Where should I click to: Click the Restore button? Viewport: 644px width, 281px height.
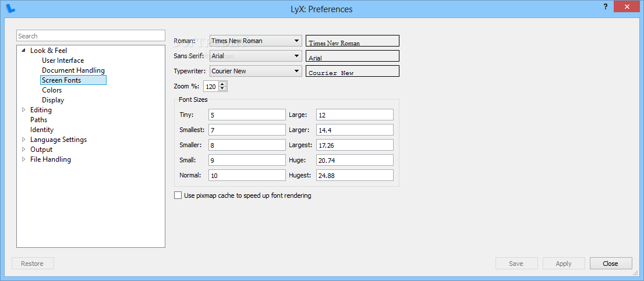click(x=33, y=264)
